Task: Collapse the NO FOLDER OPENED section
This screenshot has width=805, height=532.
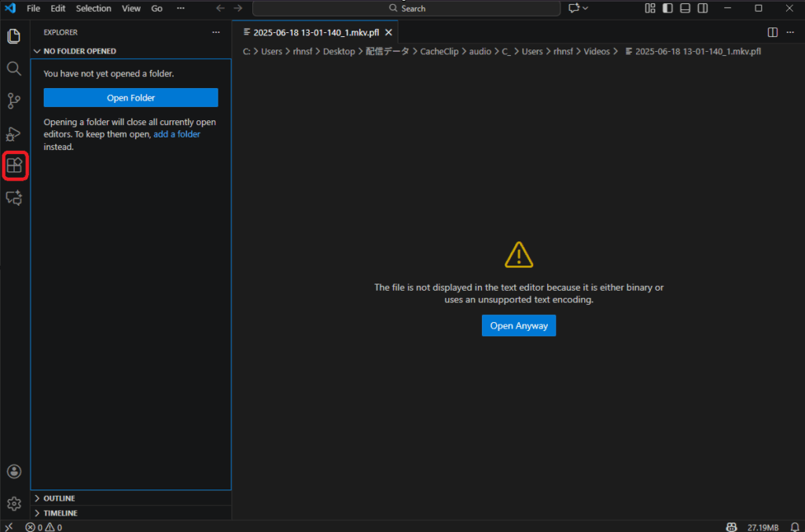Action: click(x=79, y=51)
